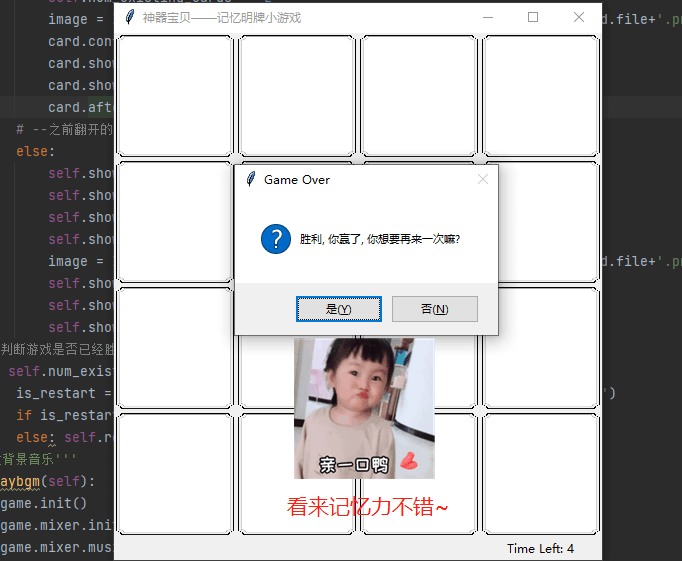Select the bottom-right card in grid
The image size is (682, 561).
point(541,474)
